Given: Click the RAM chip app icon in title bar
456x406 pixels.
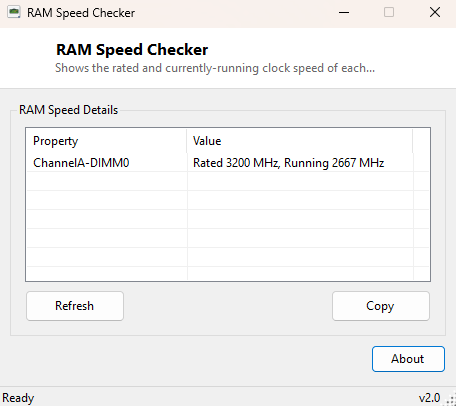Looking at the screenshot, I should (14, 13).
